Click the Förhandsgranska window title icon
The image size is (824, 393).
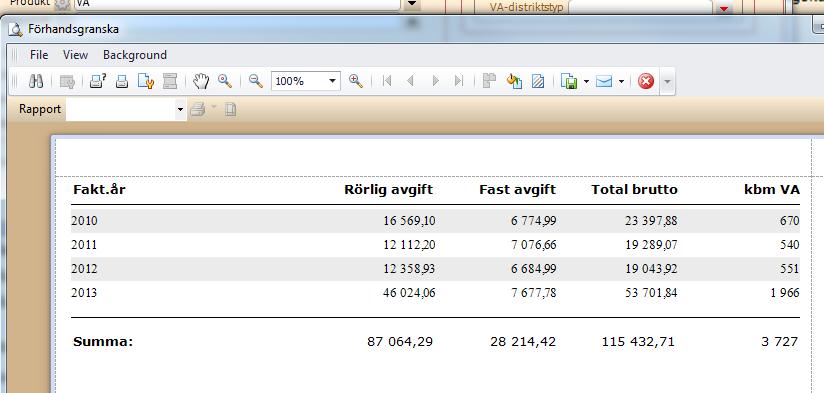(x=15, y=29)
